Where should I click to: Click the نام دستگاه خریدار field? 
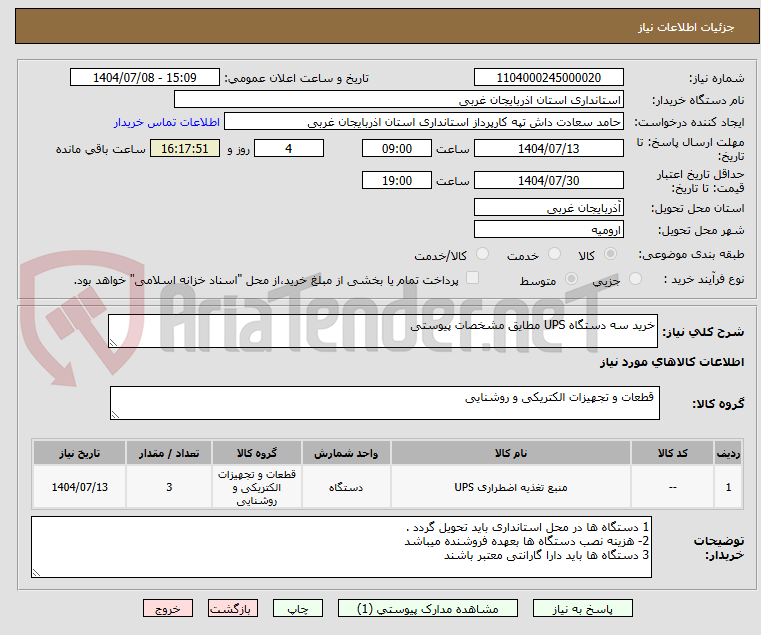(x=398, y=100)
